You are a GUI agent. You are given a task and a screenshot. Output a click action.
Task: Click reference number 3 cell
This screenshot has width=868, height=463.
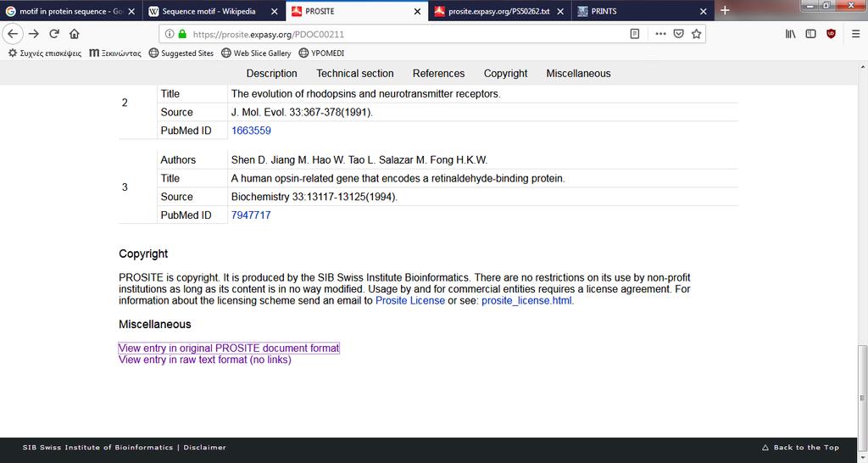pyautogui.click(x=125, y=187)
